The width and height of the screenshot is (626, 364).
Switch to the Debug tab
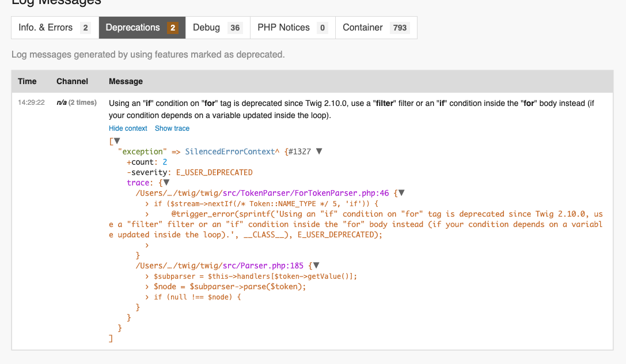pyautogui.click(x=218, y=28)
